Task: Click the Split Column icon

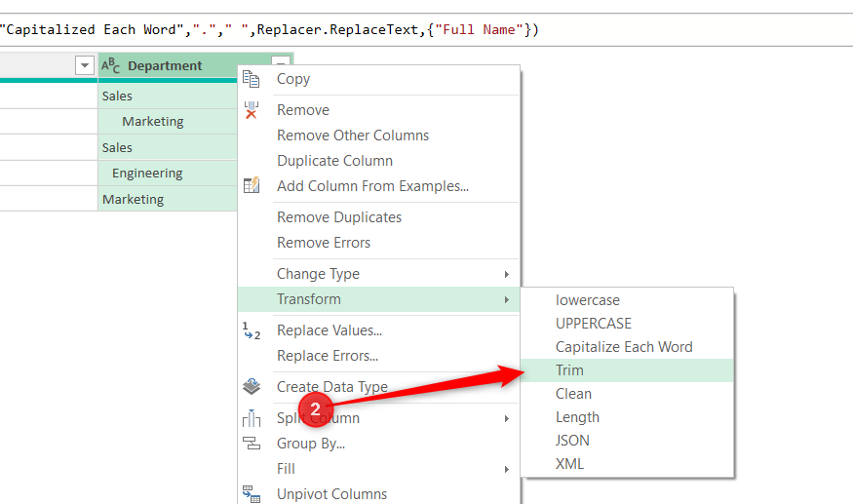Action: coord(252,418)
